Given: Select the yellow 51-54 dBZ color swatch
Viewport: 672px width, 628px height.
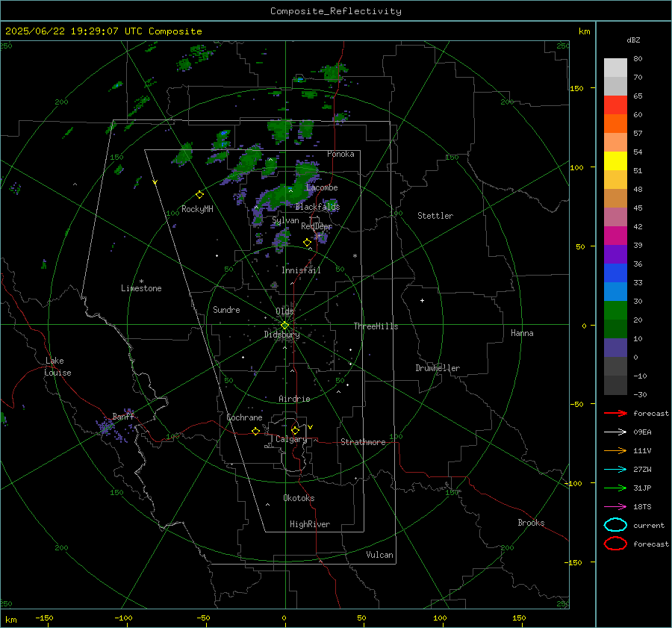Looking at the screenshot, I should [x=615, y=161].
